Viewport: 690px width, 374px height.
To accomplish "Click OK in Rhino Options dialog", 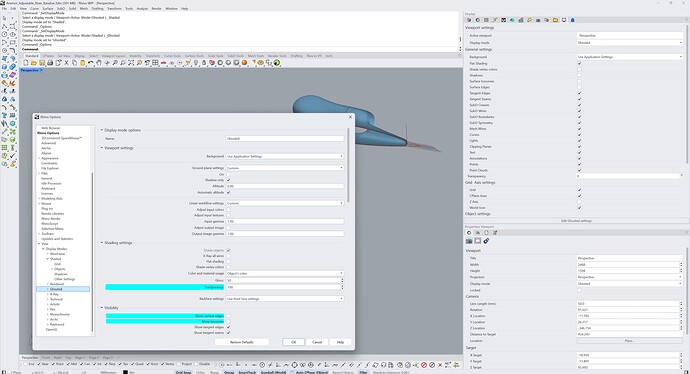I will pyautogui.click(x=294, y=342).
